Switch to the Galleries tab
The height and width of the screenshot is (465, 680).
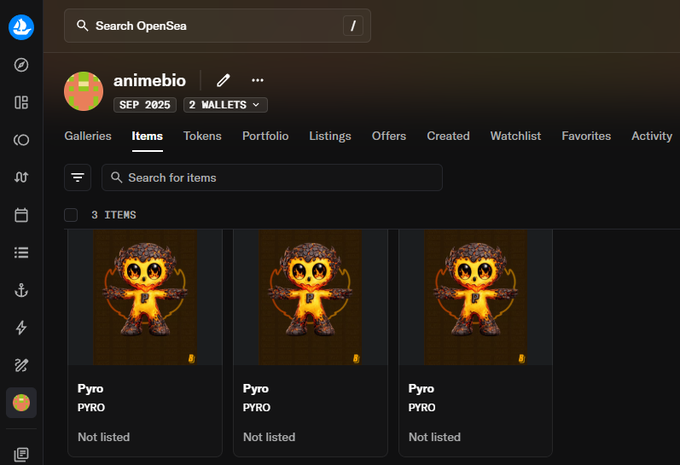click(88, 136)
